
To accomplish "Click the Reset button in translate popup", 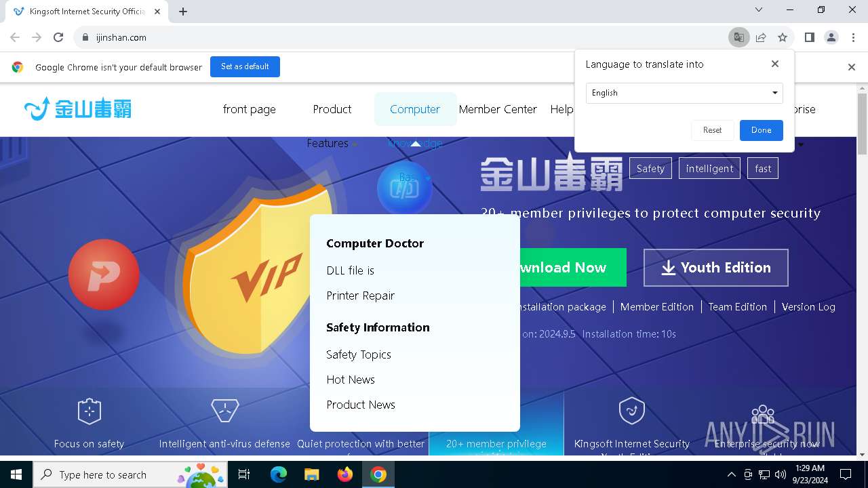I will tap(712, 130).
